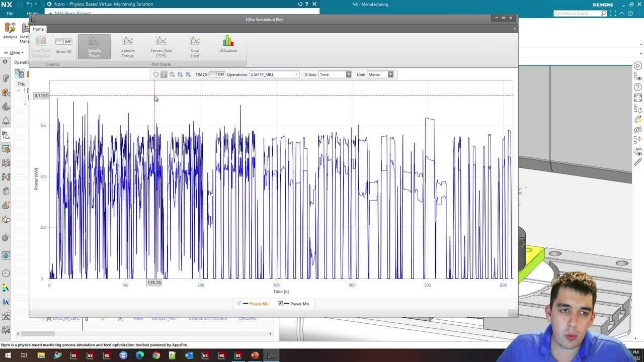The image size is (644, 362).
Task: Toggle the Show All switch
Action: (63, 41)
